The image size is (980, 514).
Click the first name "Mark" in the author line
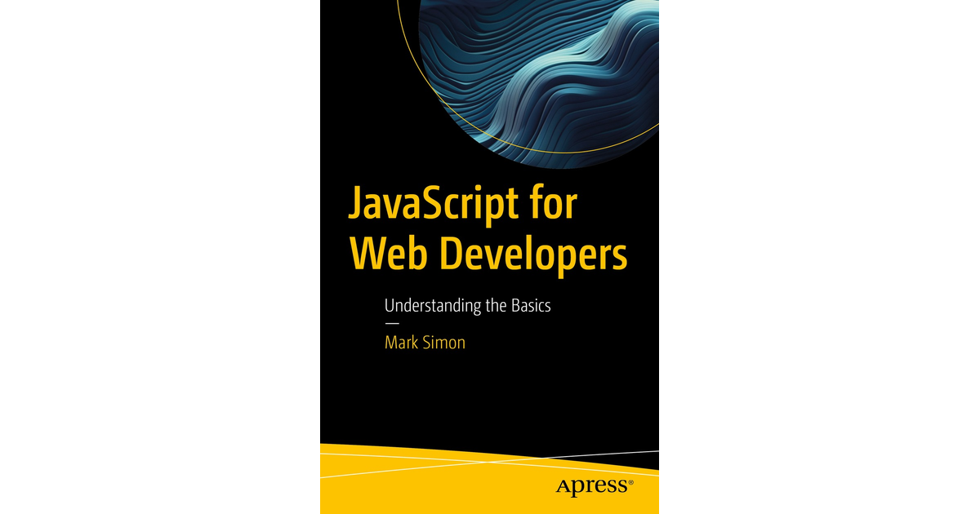(402, 343)
